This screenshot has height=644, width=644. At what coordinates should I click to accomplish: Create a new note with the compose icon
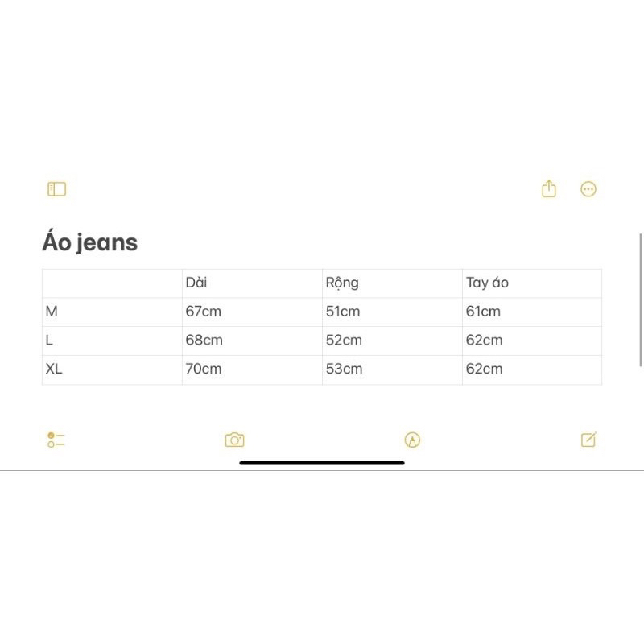coord(588,440)
